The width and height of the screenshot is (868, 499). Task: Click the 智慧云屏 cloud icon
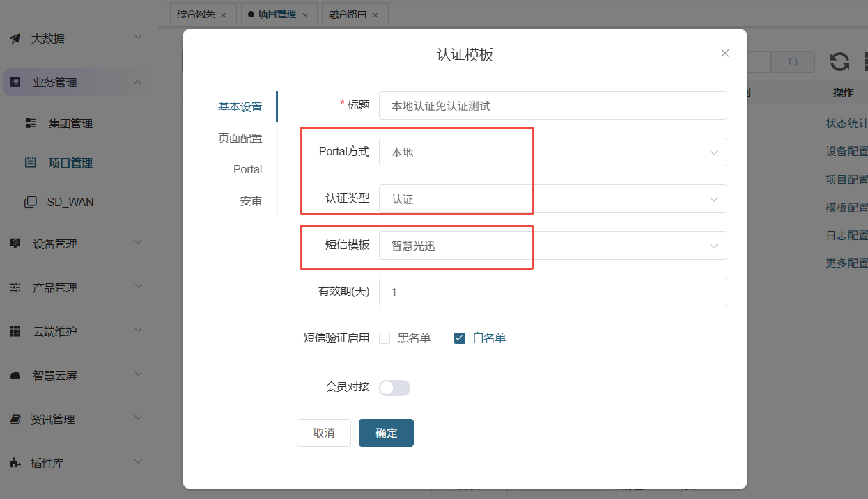15,376
